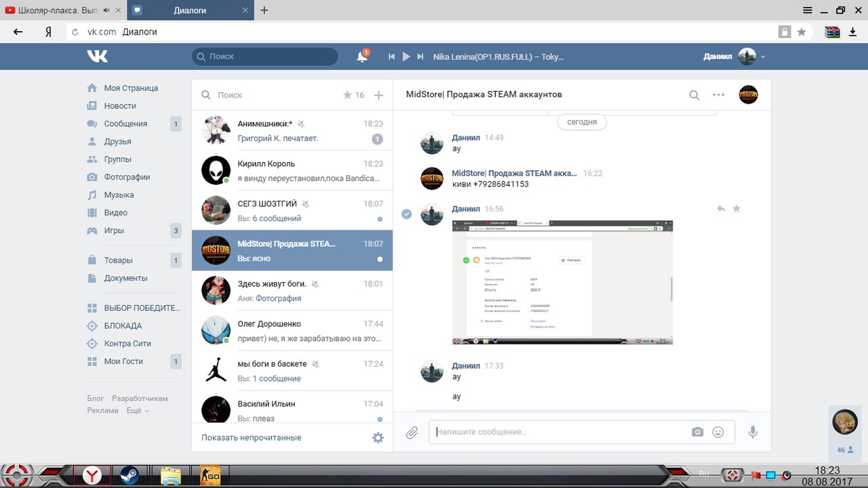Open Сообщения in sidebar
Viewport: 868px width, 488px height.
point(125,123)
